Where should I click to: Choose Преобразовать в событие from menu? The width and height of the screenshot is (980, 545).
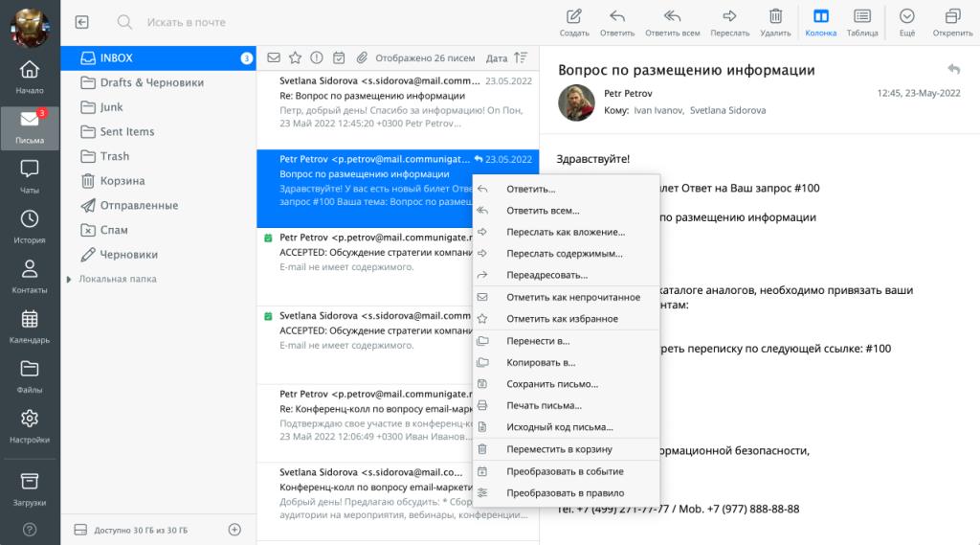click(567, 471)
